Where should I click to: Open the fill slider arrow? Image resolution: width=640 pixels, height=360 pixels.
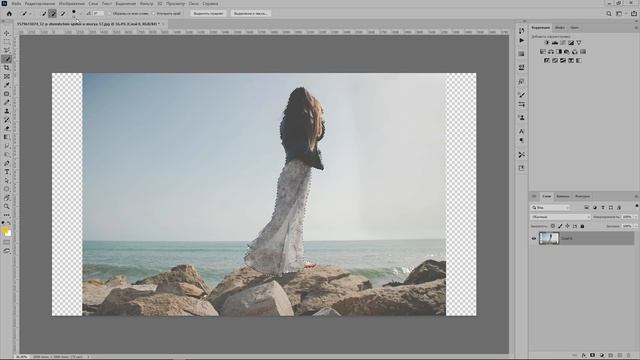coord(636,226)
